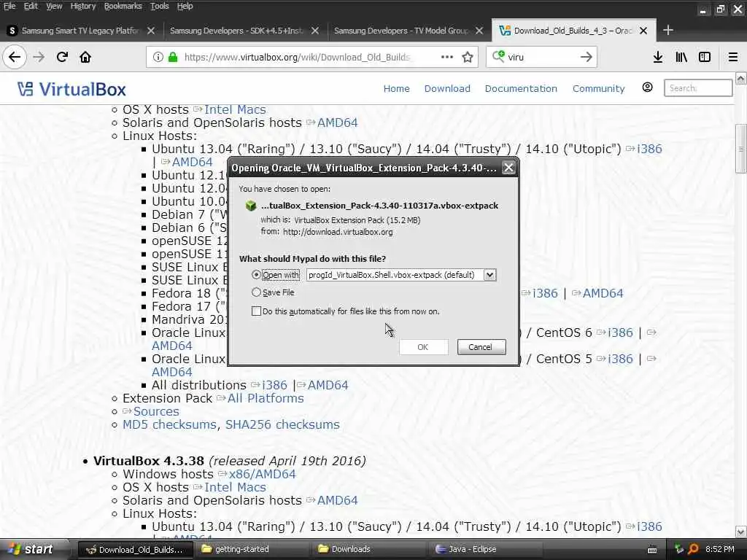This screenshot has height=560, width=747.
Task: Open the system tray keyboard icon
Action: pyautogui.click(x=652, y=550)
